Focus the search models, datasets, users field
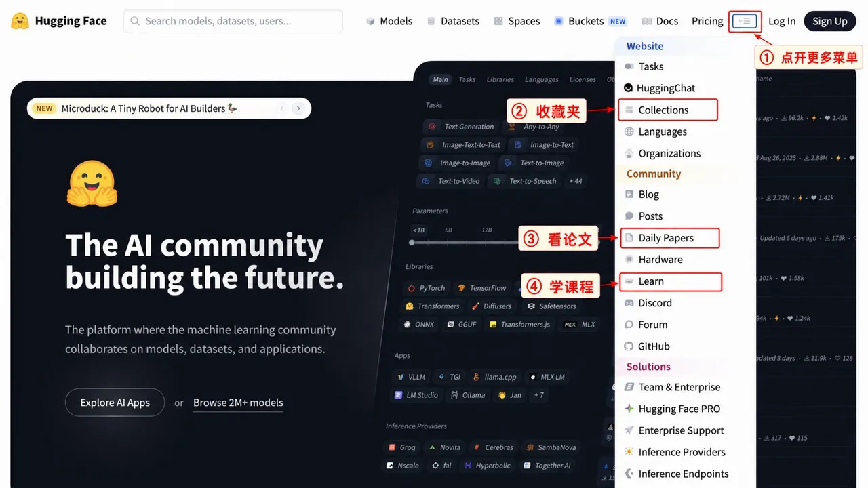 click(x=233, y=21)
